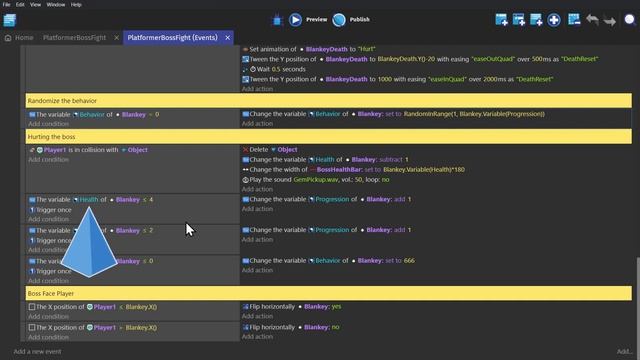Image resolution: width=640 pixels, height=360 pixels.
Task: Start the game Preview
Action: click(308, 20)
